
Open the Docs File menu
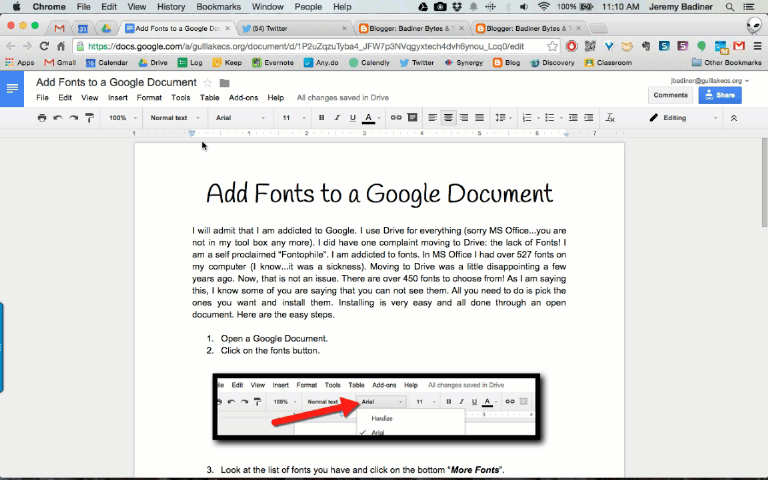(42, 97)
